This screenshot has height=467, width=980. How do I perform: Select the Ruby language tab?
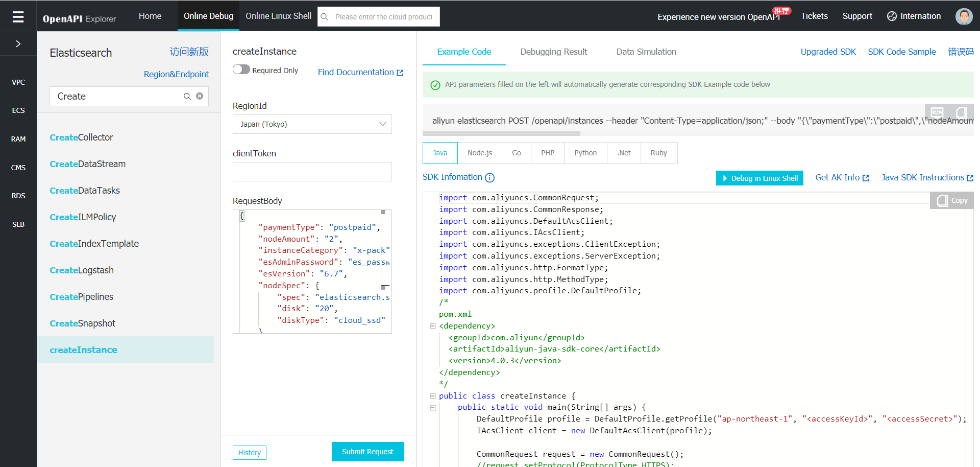tap(659, 153)
